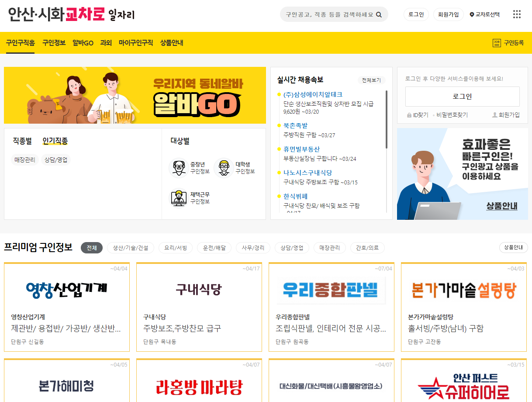The width and height of the screenshot is (532, 402).
Task: Select the 요리/서빙 filter
Action: (x=176, y=248)
